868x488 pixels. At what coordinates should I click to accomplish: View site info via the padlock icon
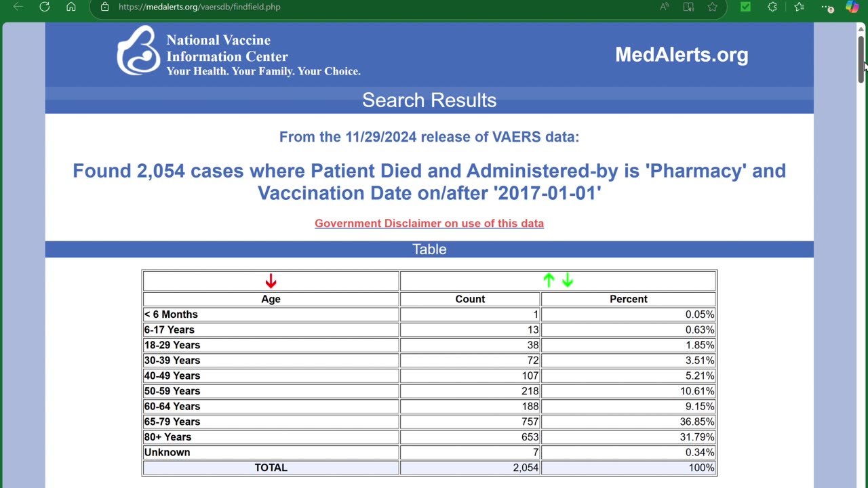point(104,7)
